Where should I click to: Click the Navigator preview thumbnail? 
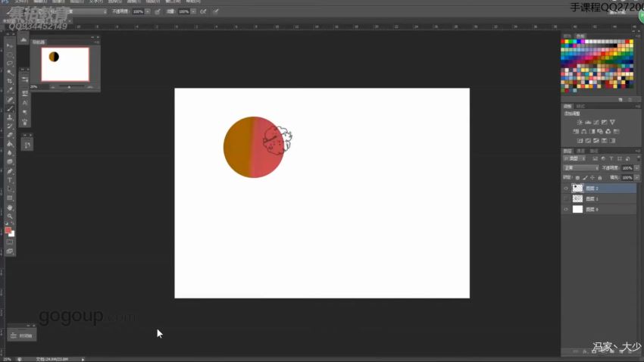[65, 64]
